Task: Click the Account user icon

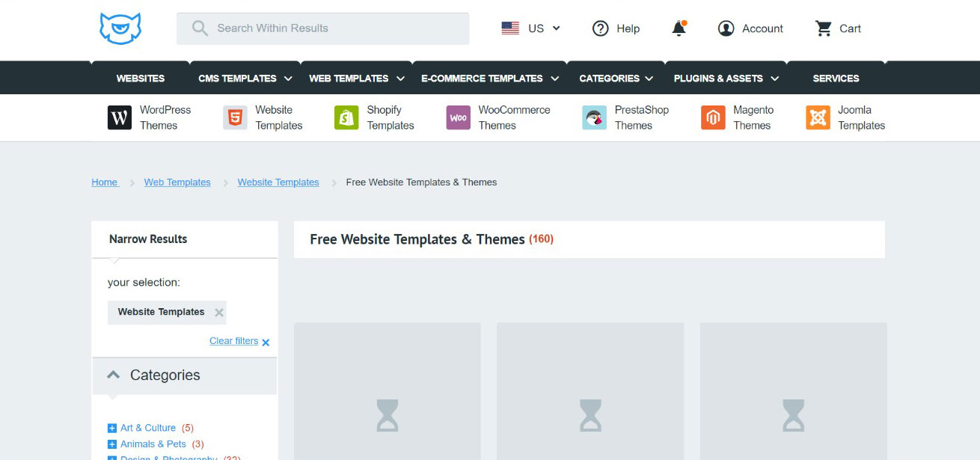Action: (x=726, y=28)
